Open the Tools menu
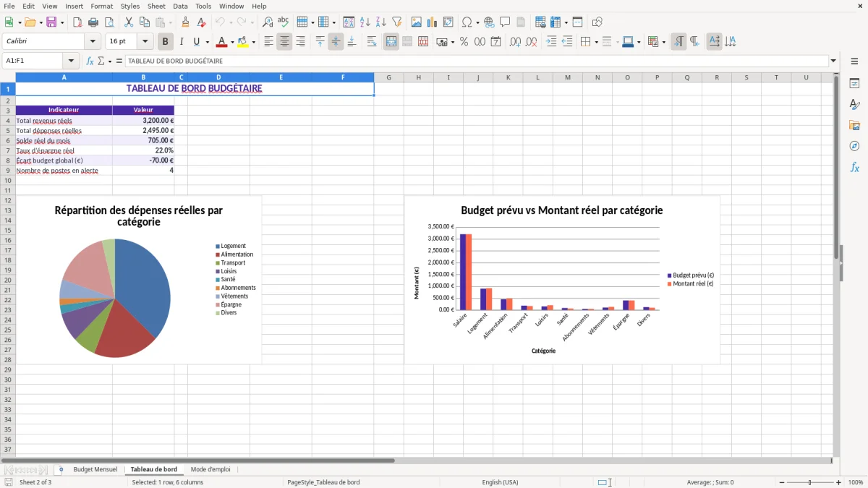Viewport: 868px width, 488px height. (x=203, y=6)
